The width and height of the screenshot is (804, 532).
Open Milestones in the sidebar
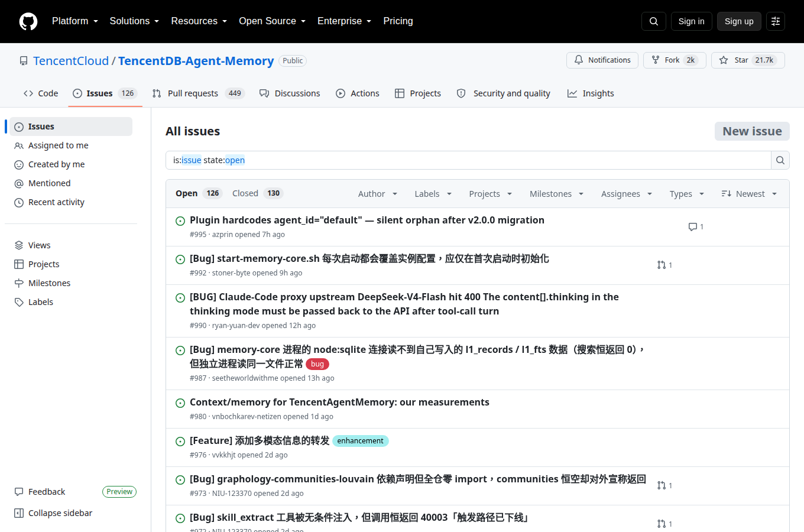click(71, 283)
